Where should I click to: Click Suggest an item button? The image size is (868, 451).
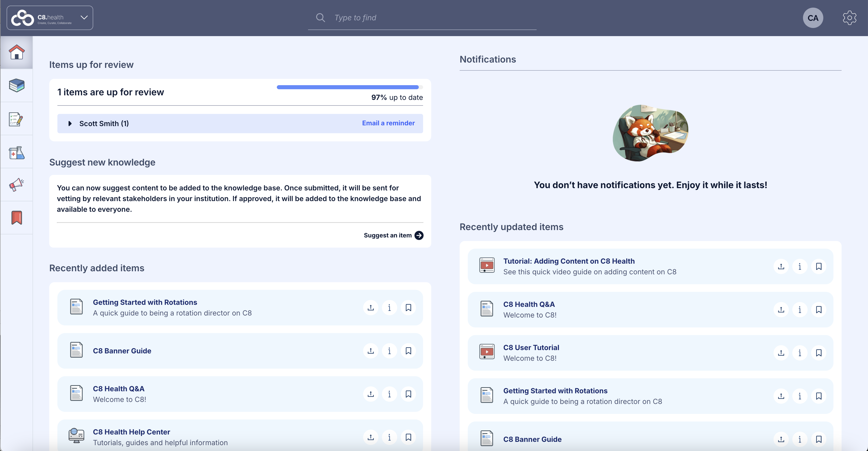pyautogui.click(x=393, y=235)
